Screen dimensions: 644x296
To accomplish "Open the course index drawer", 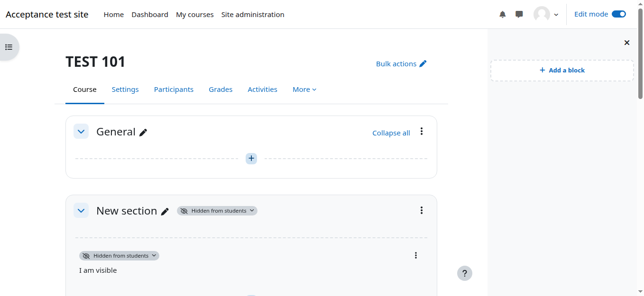I will tap(9, 47).
